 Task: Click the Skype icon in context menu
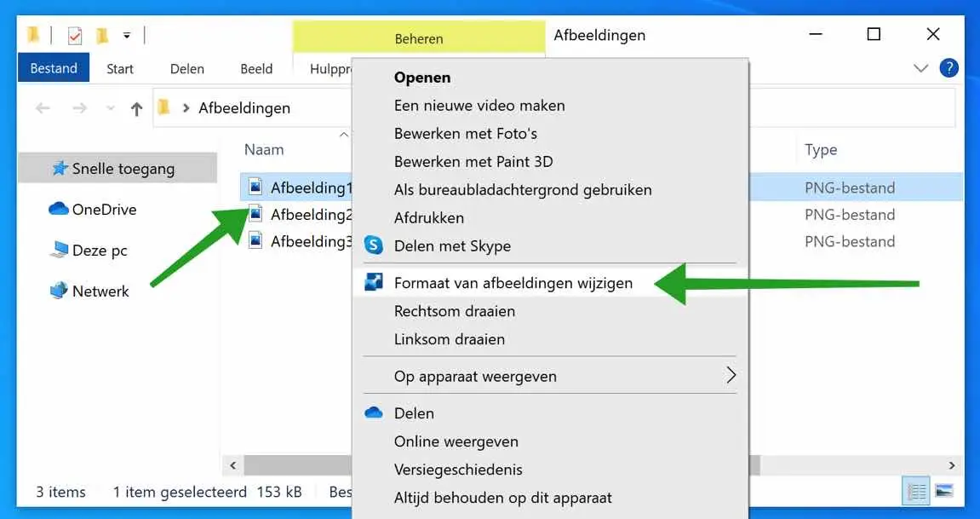tap(374, 245)
